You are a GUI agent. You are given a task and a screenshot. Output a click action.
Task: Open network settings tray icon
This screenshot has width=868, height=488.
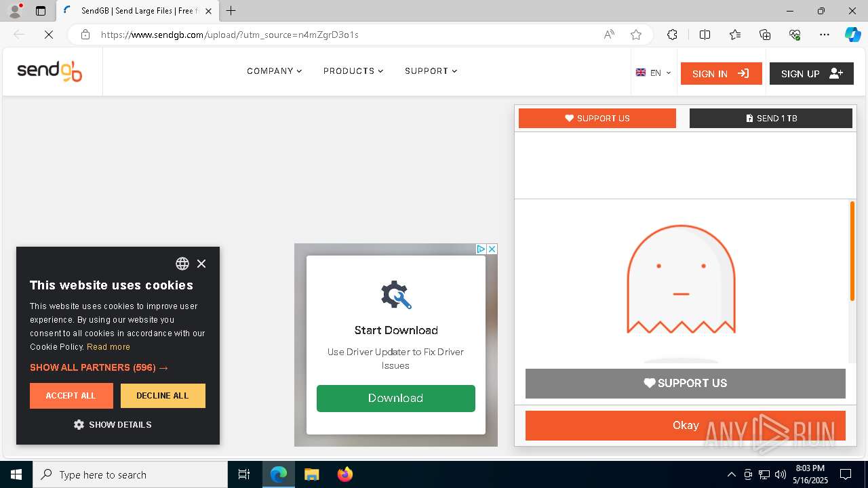coord(764,474)
